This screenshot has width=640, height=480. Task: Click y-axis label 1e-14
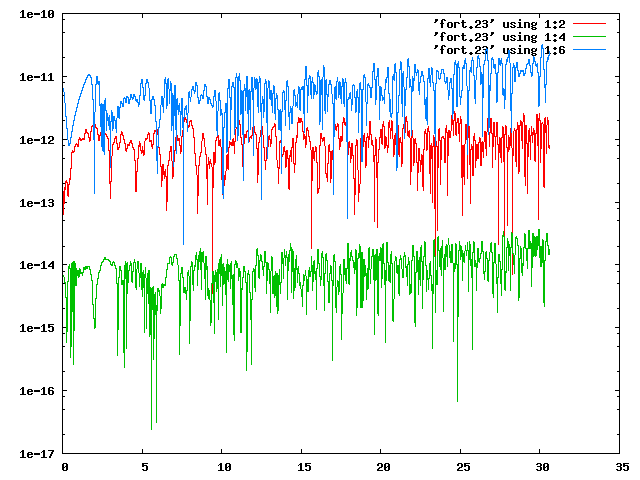click(37, 265)
